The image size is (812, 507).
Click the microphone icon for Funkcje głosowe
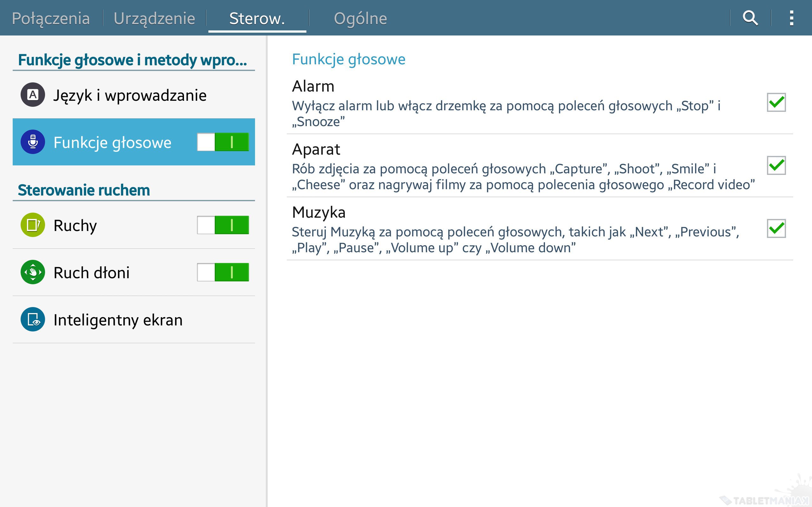click(x=33, y=142)
